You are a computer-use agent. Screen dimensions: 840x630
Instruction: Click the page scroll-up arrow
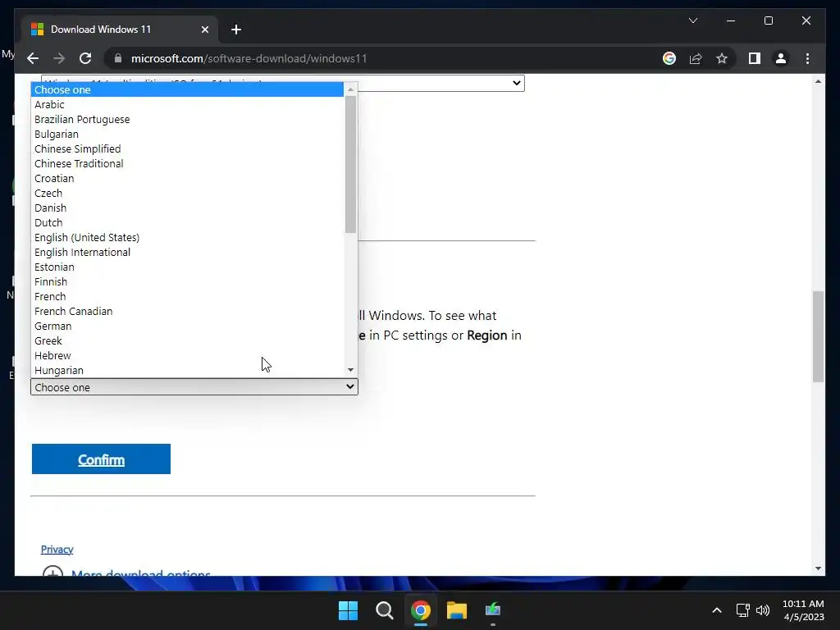818,81
